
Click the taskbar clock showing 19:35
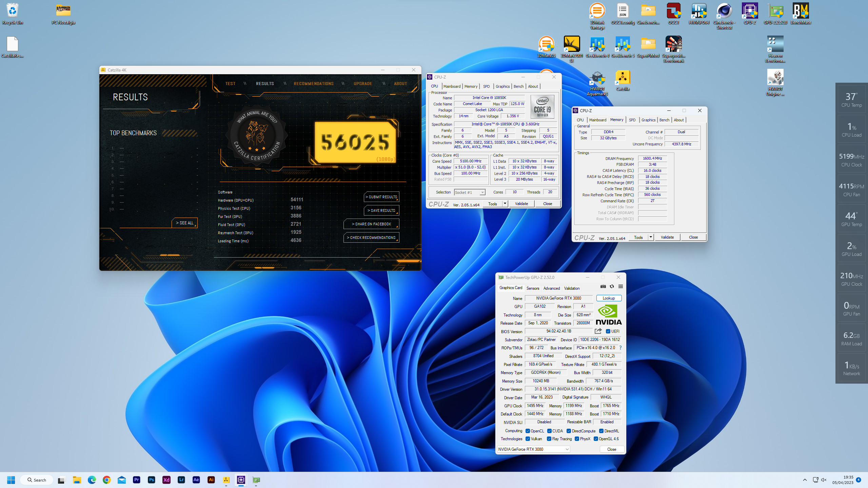[843, 480]
